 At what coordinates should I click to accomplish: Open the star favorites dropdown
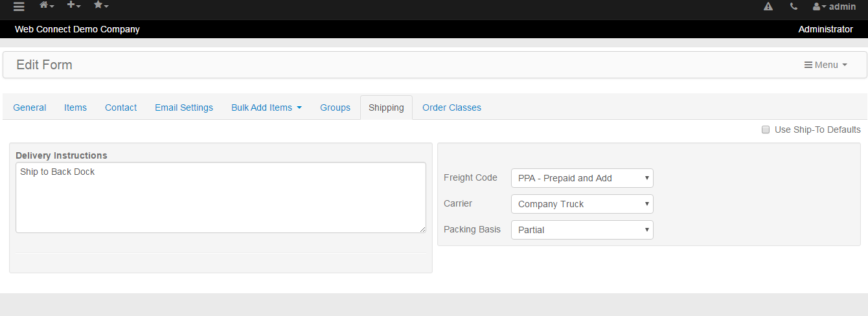pos(101,5)
